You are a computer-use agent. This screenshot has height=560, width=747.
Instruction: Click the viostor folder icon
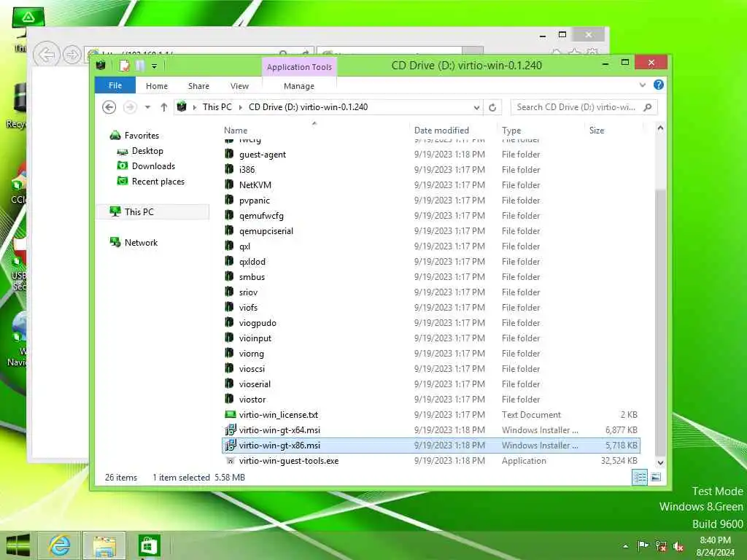click(229, 399)
